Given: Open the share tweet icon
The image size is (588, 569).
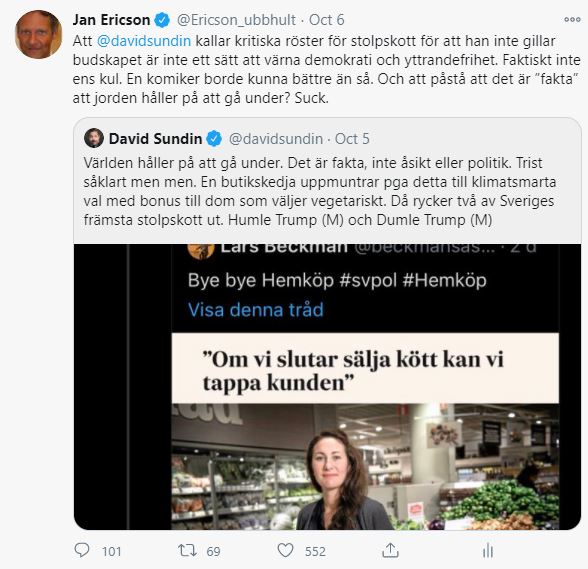Looking at the screenshot, I should point(390,550).
